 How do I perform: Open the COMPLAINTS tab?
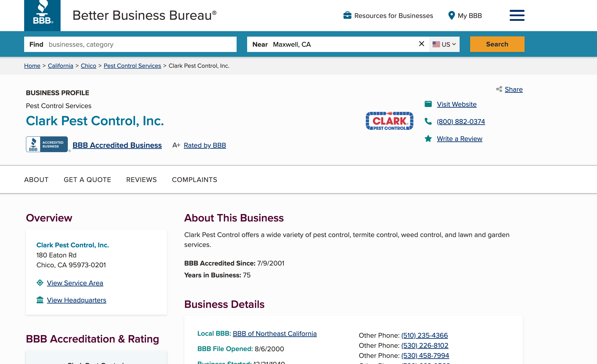tap(194, 180)
